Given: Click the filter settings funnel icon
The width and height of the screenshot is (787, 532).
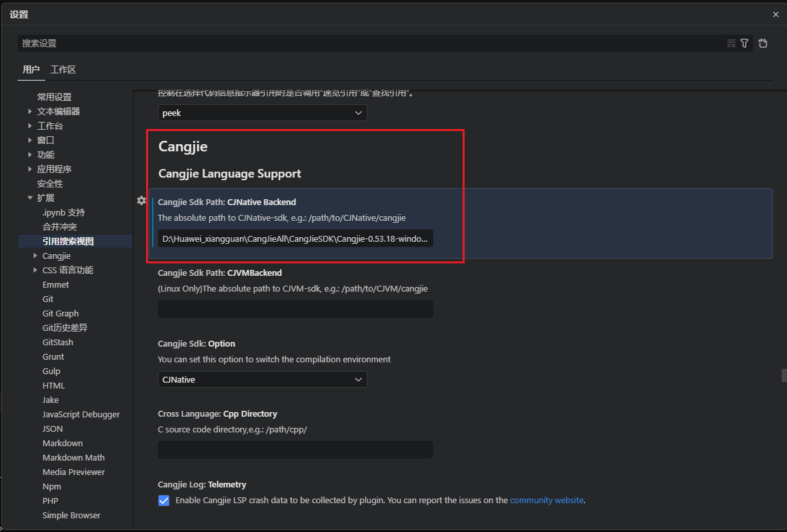Looking at the screenshot, I should pos(744,43).
